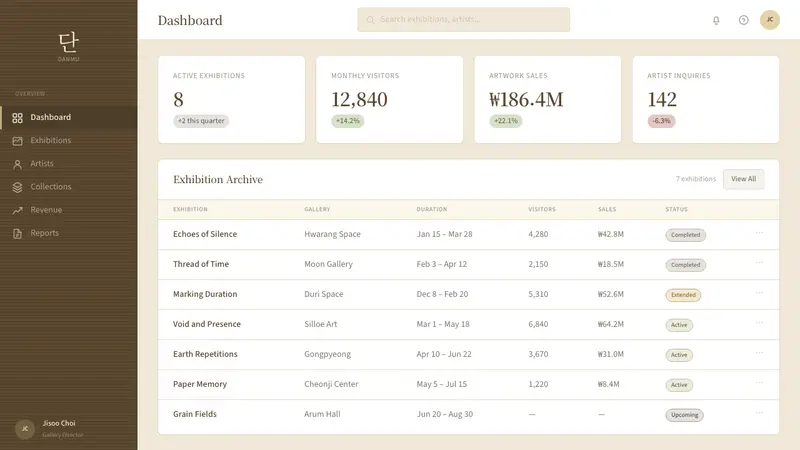Click the +22.1% sales badge
The image size is (800, 450).
click(x=506, y=121)
